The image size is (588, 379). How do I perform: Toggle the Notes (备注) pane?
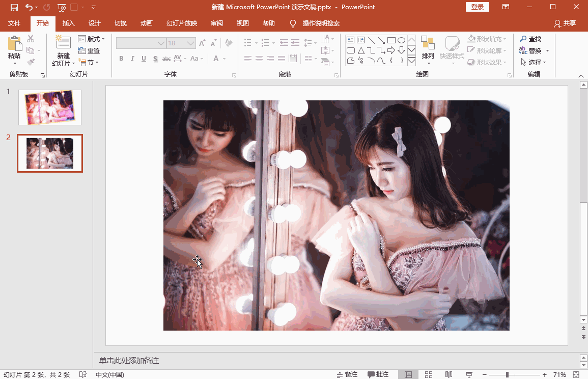click(347, 374)
